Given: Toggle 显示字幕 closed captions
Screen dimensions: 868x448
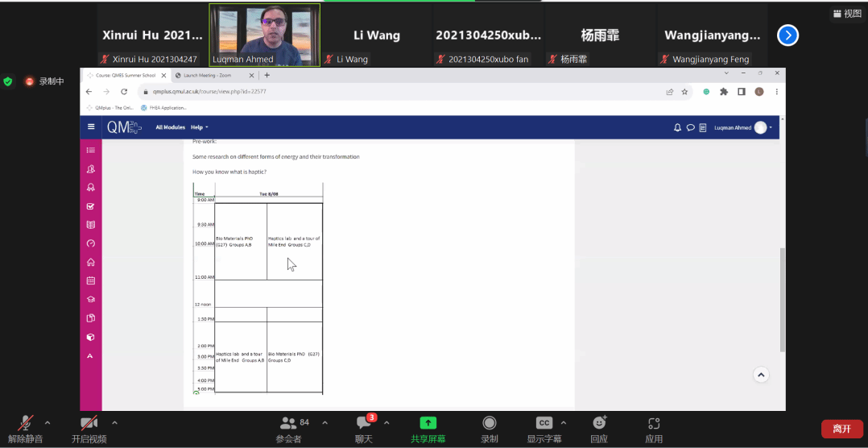Looking at the screenshot, I should (544, 428).
